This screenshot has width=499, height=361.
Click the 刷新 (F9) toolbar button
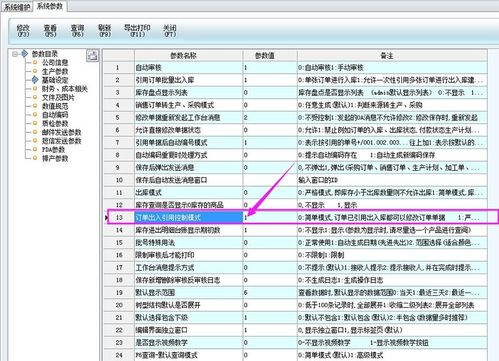tap(105, 31)
